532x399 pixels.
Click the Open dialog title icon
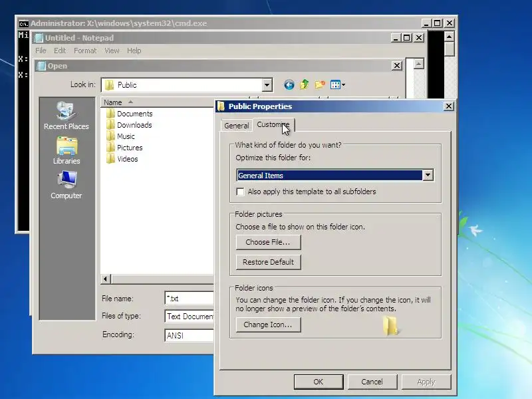(41, 66)
